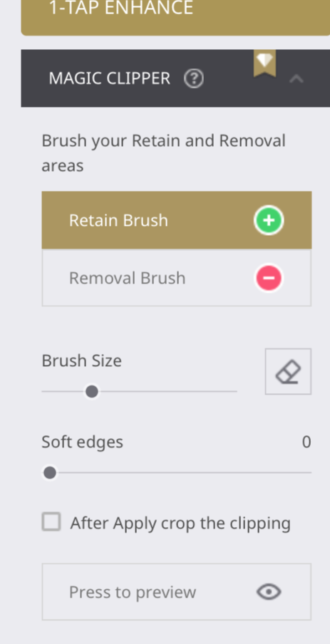
Task: Open the Magic Clipper help question mark
Action: click(194, 78)
